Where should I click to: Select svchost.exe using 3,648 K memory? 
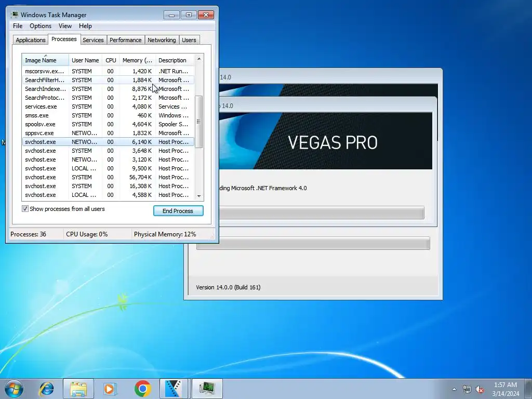click(x=108, y=151)
